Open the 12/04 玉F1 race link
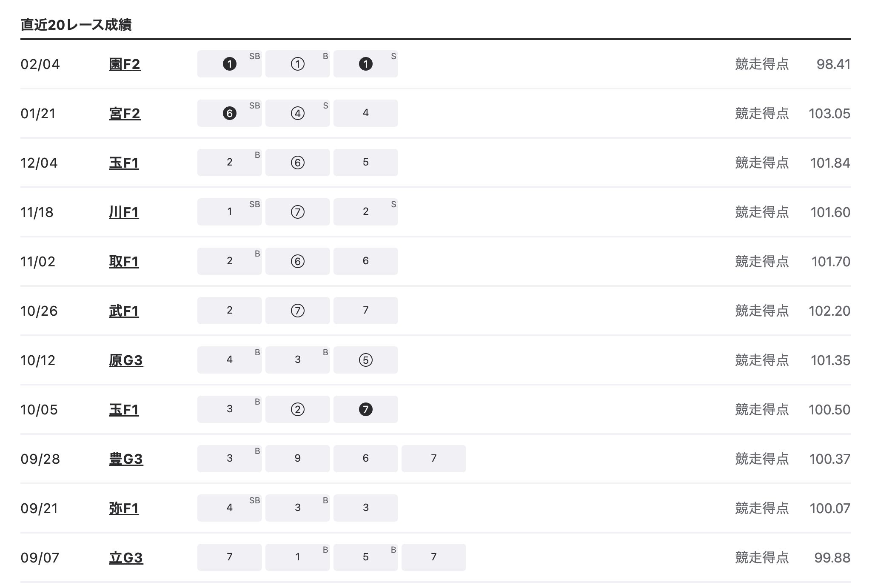889x588 pixels. point(124,163)
